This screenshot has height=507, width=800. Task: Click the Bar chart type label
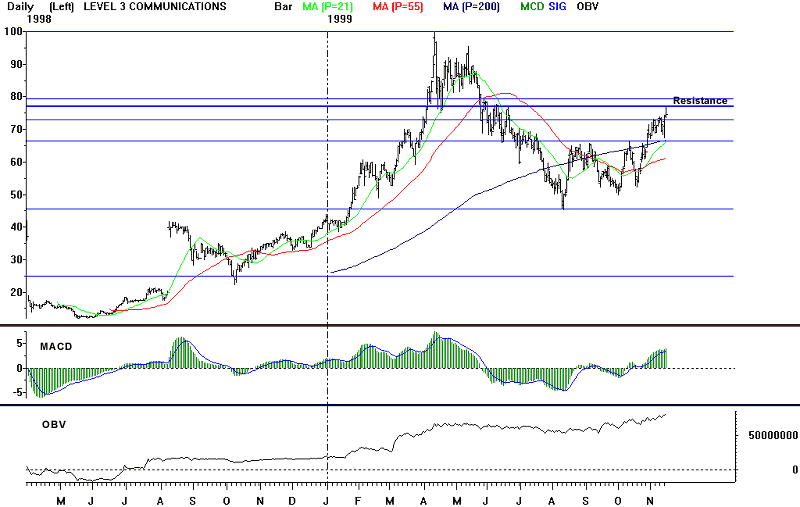pos(283,7)
